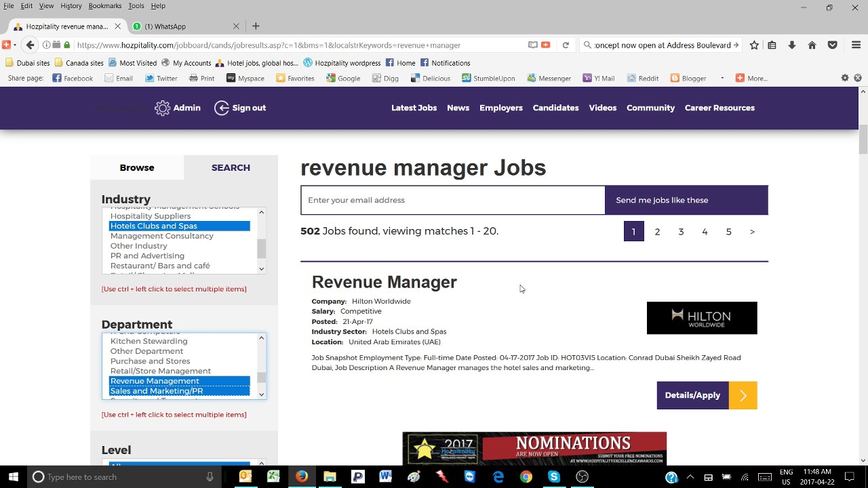Viewport: 868px width, 488px height.
Task: Click the Cortana search box
Action: pyautogui.click(x=124, y=477)
